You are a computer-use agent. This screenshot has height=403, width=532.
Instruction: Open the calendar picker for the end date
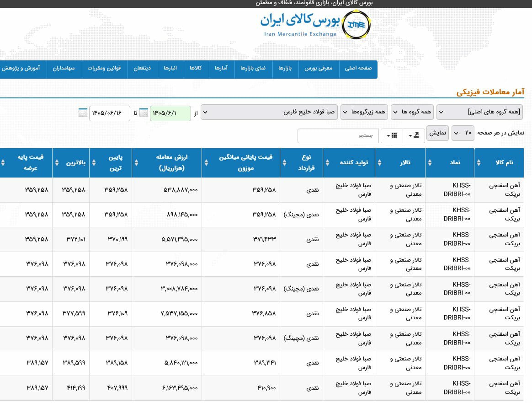click(83, 113)
